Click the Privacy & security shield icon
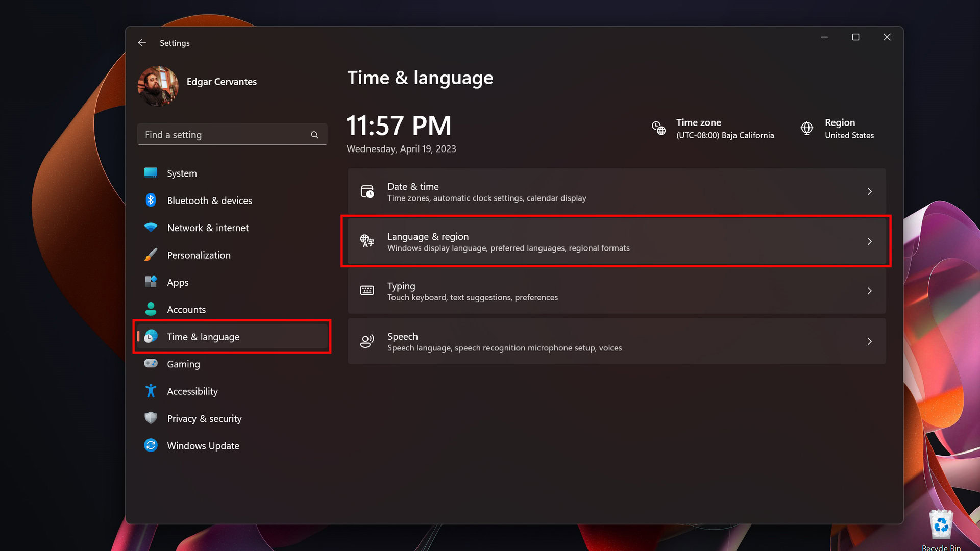Image resolution: width=980 pixels, height=551 pixels. (151, 418)
